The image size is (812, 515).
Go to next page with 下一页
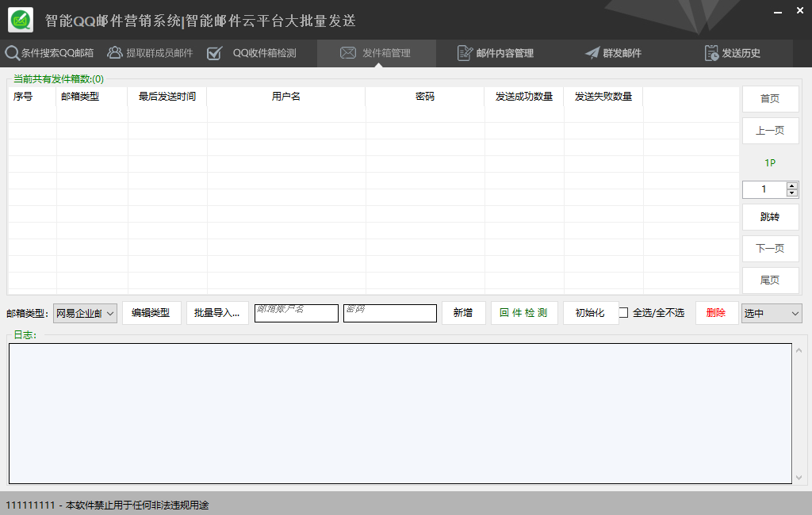[770, 249]
